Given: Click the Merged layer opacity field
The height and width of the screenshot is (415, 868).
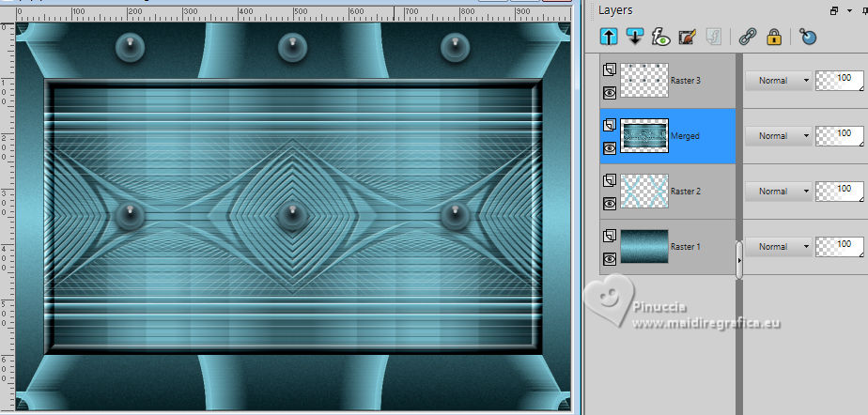Looking at the screenshot, I should point(839,136).
